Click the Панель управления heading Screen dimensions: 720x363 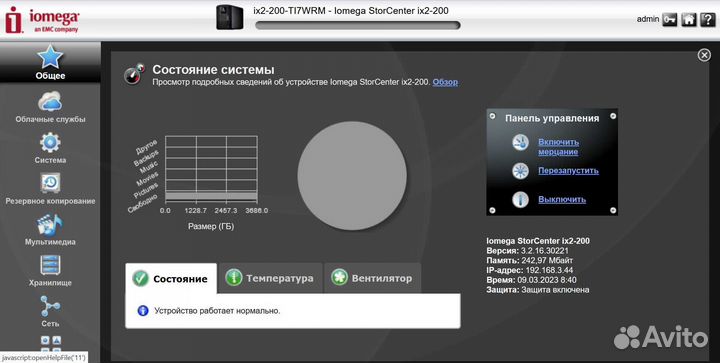[x=552, y=118]
